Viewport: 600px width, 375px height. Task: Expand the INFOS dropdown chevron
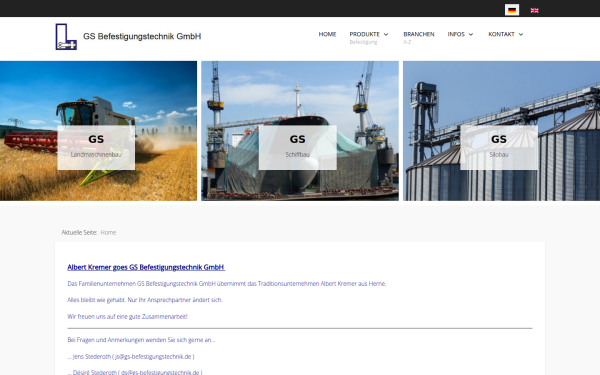pos(471,34)
